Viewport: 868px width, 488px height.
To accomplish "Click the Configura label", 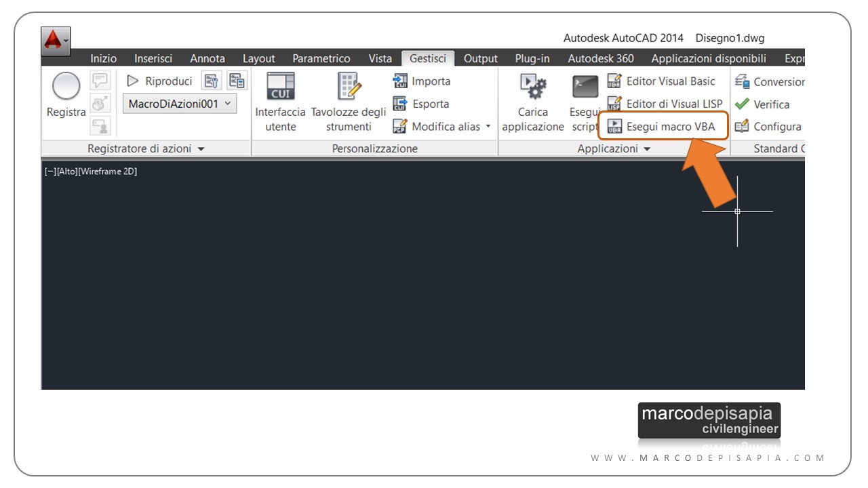I will pyautogui.click(x=778, y=126).
